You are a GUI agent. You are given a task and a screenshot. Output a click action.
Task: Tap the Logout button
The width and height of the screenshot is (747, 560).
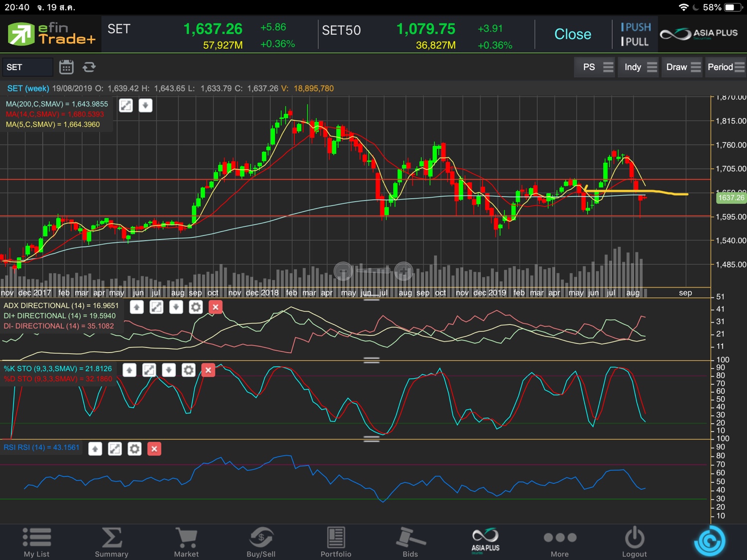634,542
